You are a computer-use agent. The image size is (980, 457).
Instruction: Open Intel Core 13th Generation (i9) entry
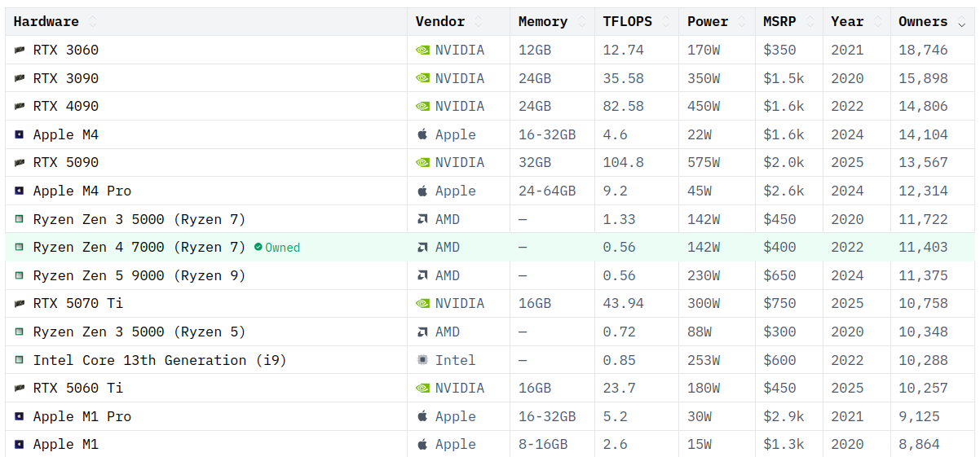(x=160, y=360)
